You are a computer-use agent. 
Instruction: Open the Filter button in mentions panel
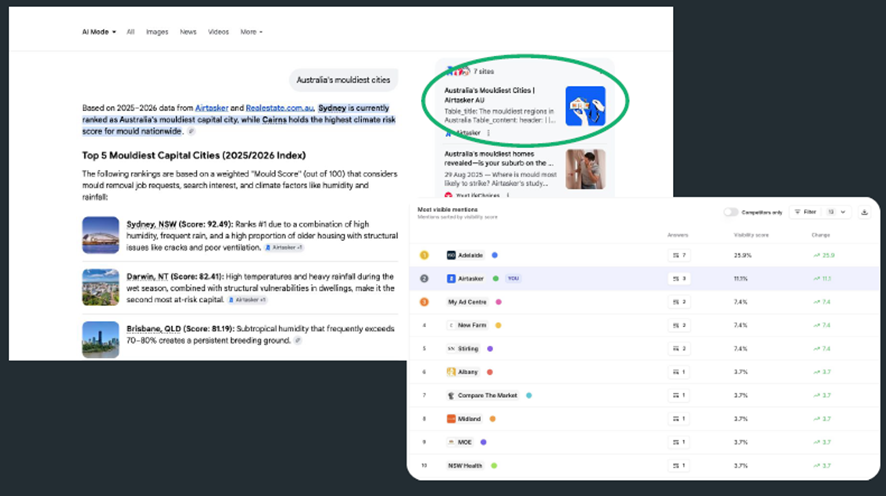(x=805, y=212)
